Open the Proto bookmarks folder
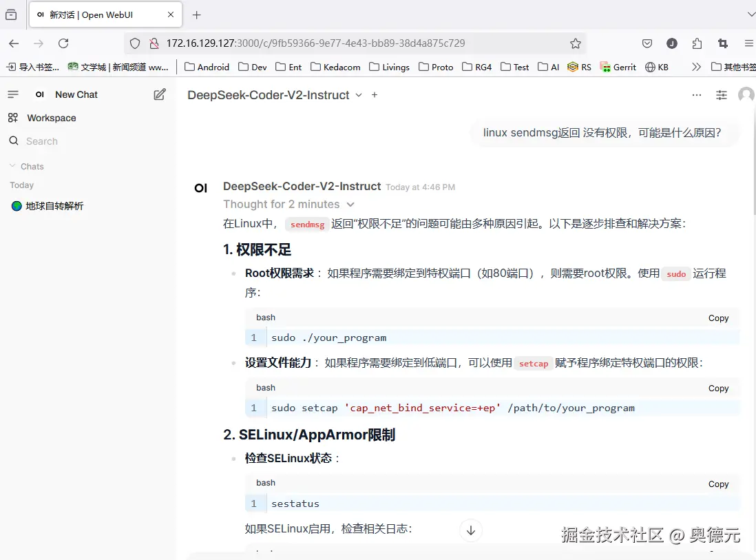This screenshot has width=756, height=560. (x=436, y=67)
